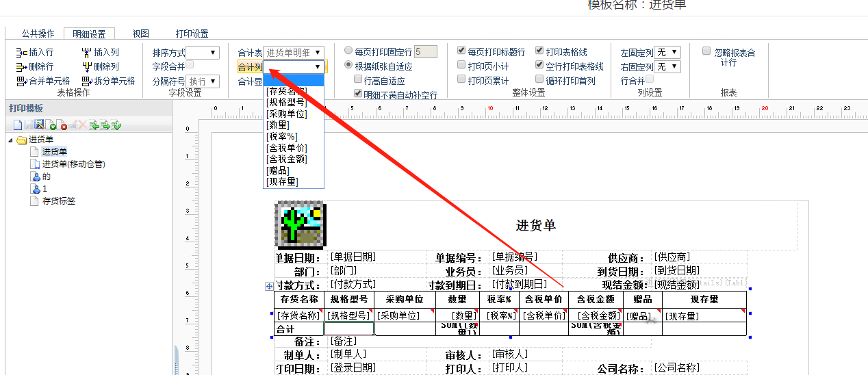This screenshot has height=375, width=868.
Task: Click the 删除行 delete row icon
Action: [21, 66]
